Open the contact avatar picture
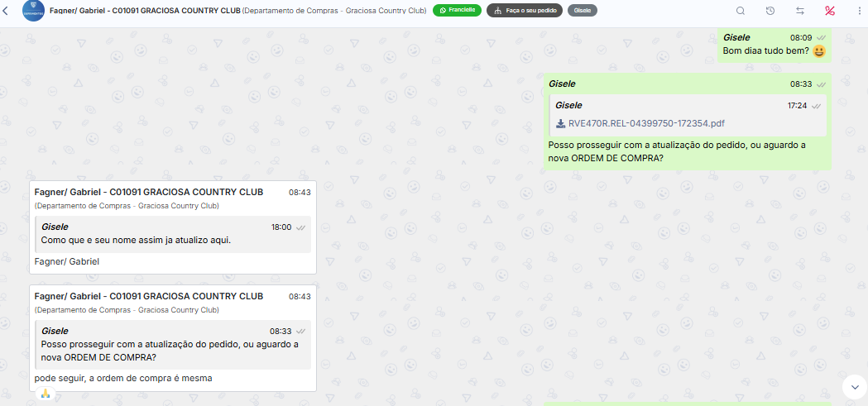The height and width of the screenshot is (406, 868). [x=33, y=11]
